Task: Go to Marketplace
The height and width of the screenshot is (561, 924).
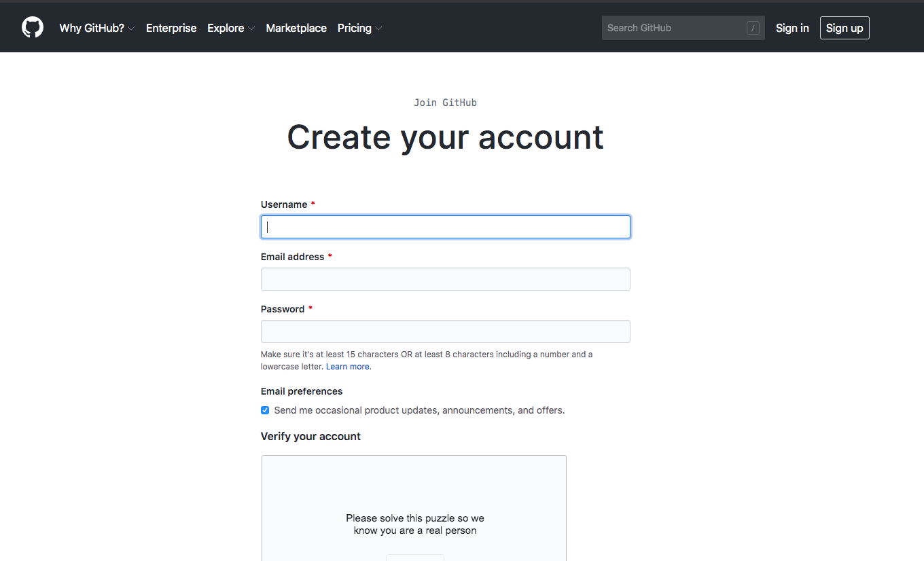Action: 296,28
